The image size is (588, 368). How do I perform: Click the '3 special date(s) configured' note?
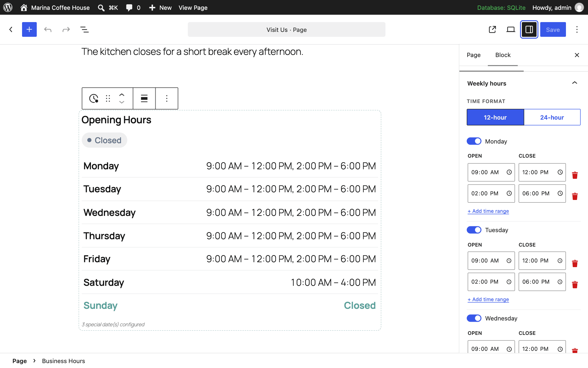[x=113, y=324]
